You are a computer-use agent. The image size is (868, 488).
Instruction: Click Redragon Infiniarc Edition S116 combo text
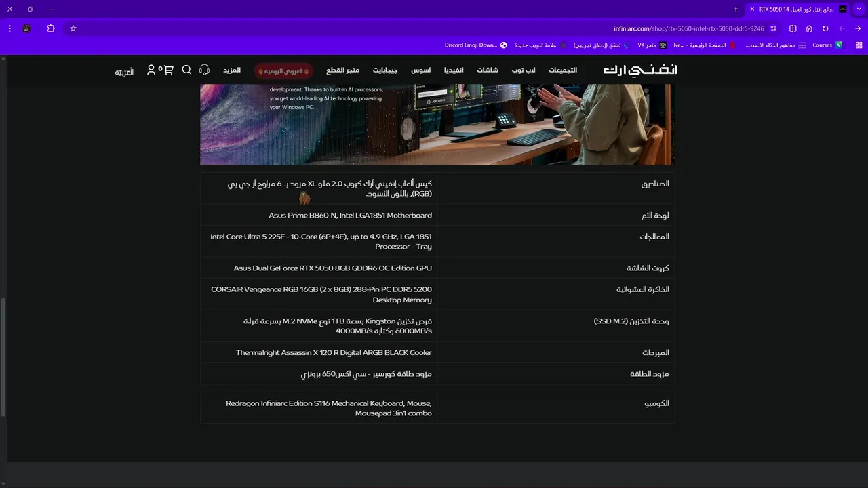tap(328, 408)
